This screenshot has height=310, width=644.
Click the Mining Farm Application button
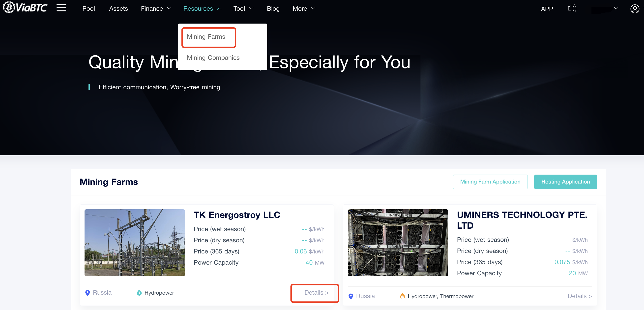click(490, 182)
